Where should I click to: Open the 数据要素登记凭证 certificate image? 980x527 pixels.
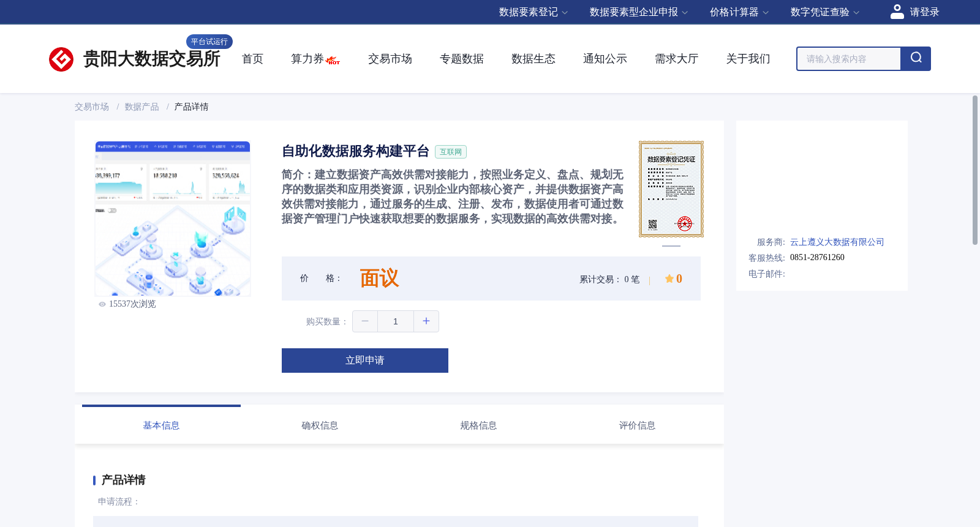click(671, 189)
